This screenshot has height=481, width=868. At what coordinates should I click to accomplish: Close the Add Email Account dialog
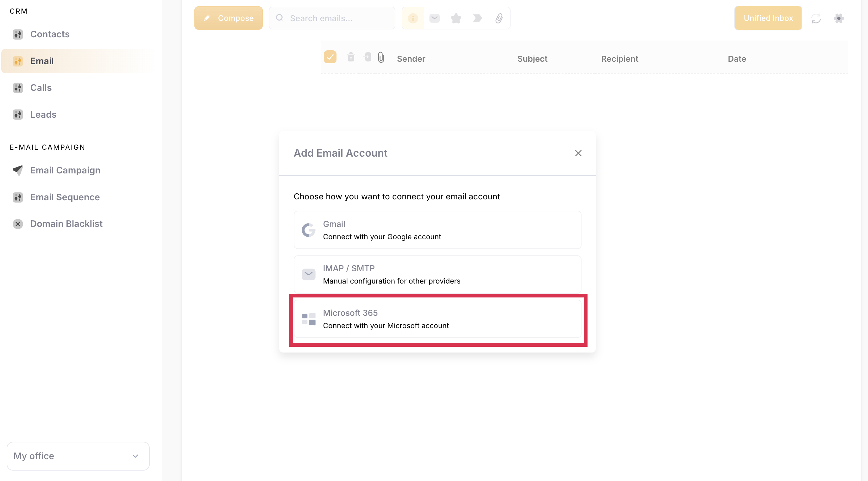(578, 153)
